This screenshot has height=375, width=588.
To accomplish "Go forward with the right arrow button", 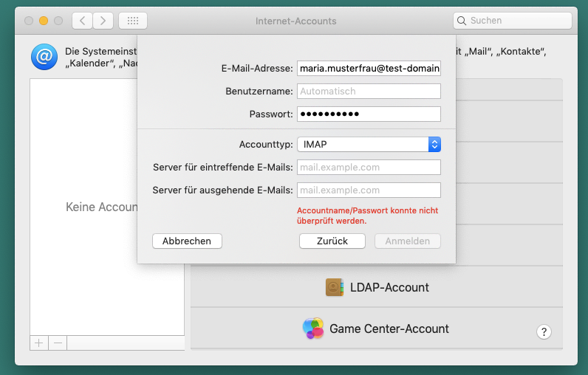I will (103, 21).
